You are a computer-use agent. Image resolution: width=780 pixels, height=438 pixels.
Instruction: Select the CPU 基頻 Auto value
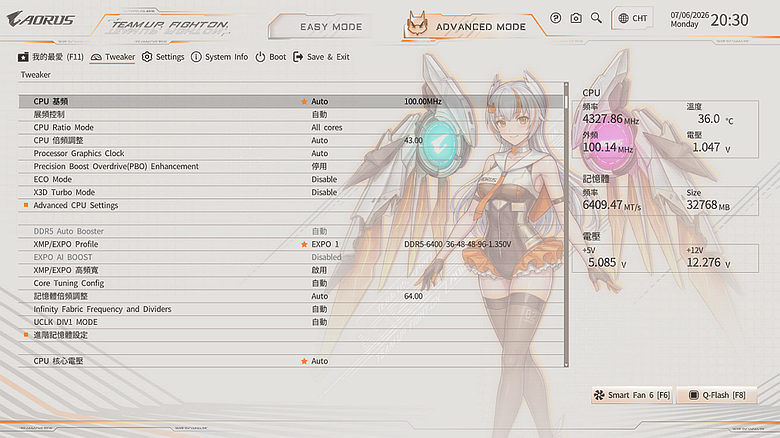[319, 102]
